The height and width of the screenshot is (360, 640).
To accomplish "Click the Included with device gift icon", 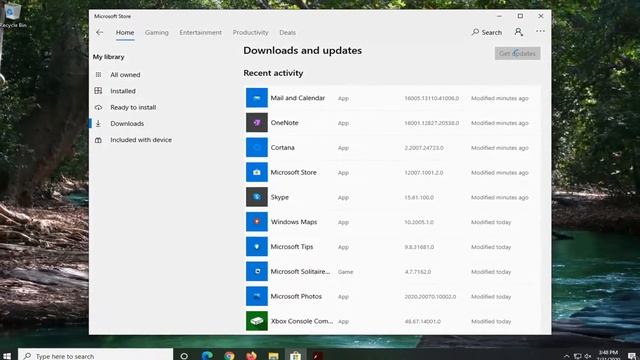I will click(98, 140).
